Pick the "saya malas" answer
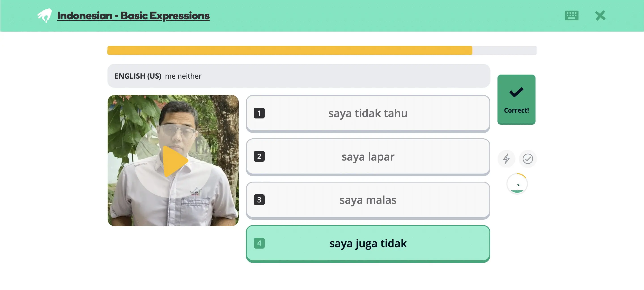The height and width of the screenshot is (290, 644). coord(368,200)
